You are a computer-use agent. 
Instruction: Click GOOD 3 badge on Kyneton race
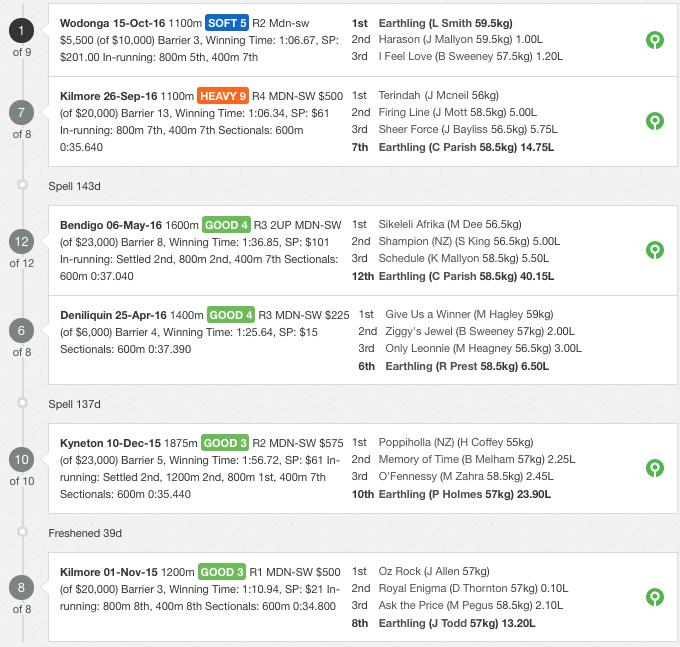coord(223,442)
